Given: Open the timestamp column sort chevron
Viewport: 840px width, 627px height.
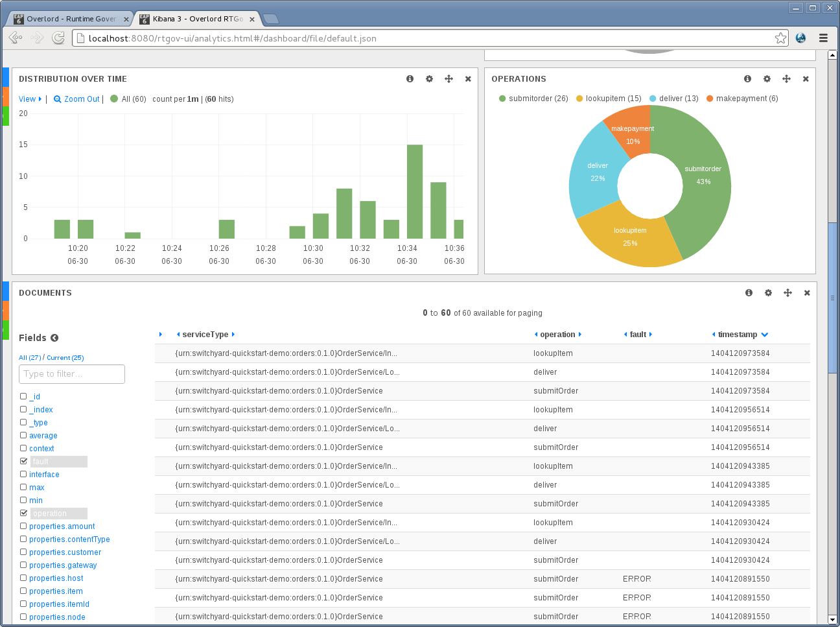Looking at the screenshot, I should [x=765, y=335].
